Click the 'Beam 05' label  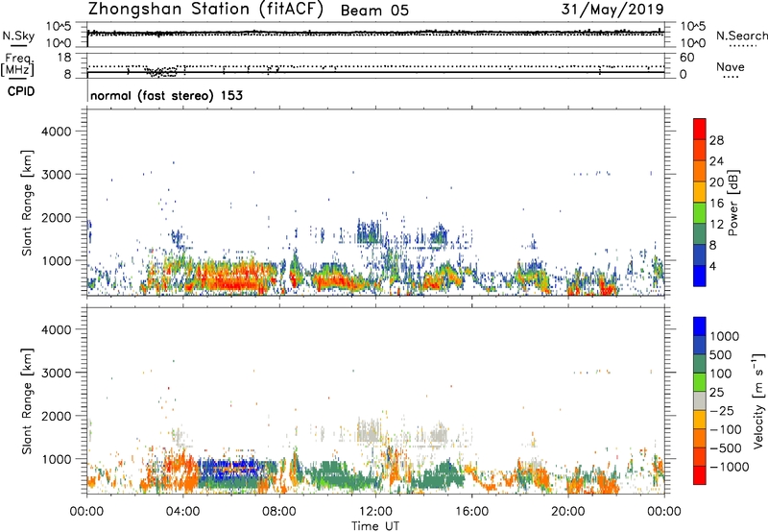click(x=374, y=11)
